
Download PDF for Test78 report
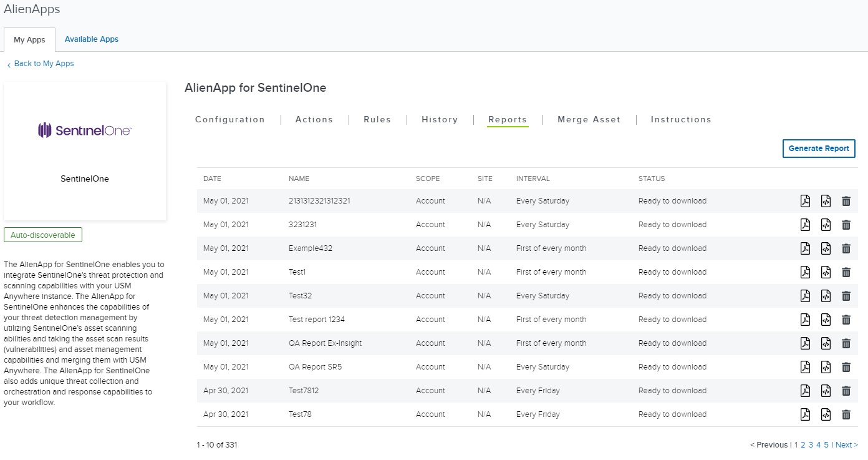805,414
